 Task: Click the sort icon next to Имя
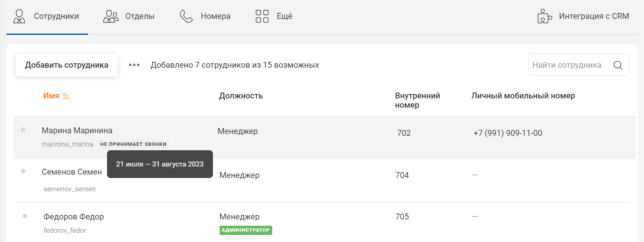[x=66, y=96]
